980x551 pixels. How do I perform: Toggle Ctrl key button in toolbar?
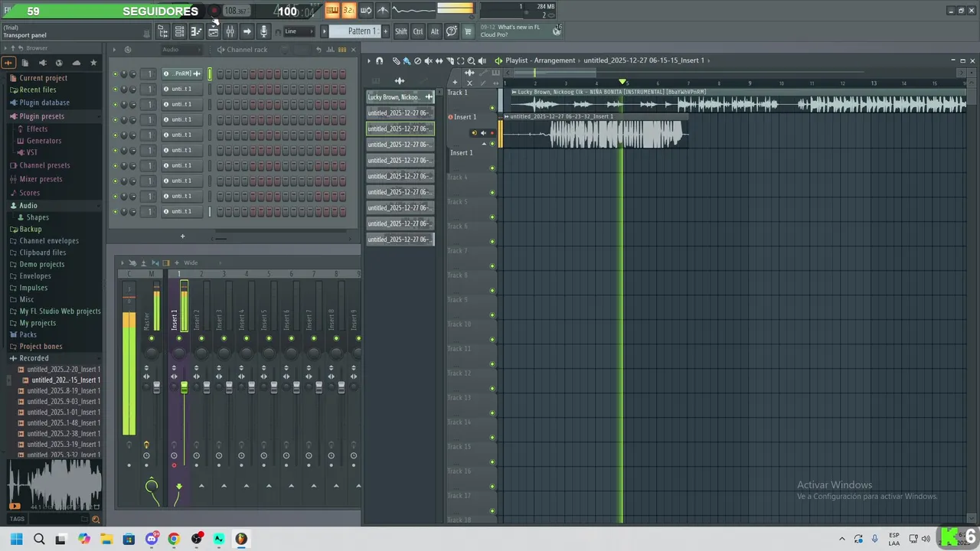418,31
